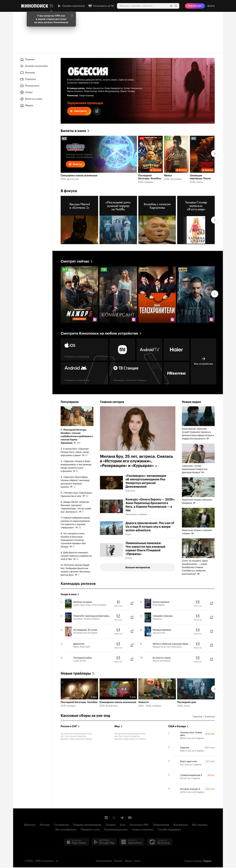Expand the Билеты в кино section heading
236x868 pixels.
tap(75, 131)
